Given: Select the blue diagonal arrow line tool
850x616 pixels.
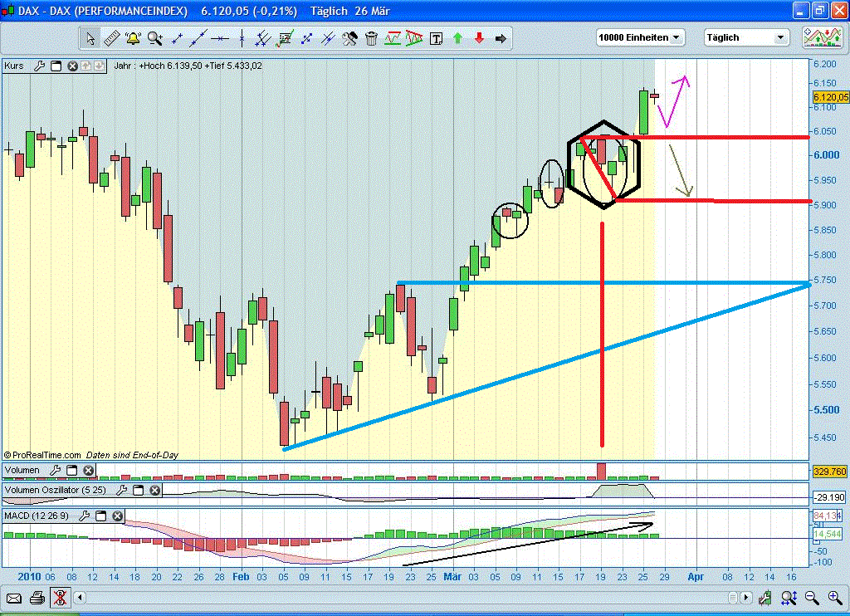Looking at the screenshot, I should [x=306, y=38].
